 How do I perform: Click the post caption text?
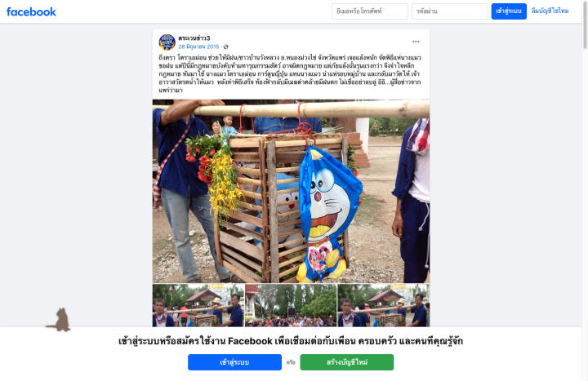[x=290, y=73]
